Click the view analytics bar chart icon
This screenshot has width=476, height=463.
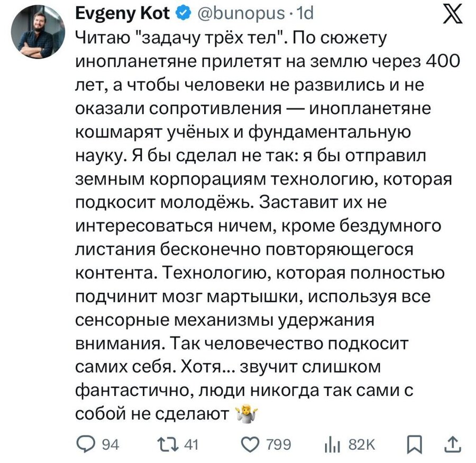pyautogui.click(x=329, y=445)
